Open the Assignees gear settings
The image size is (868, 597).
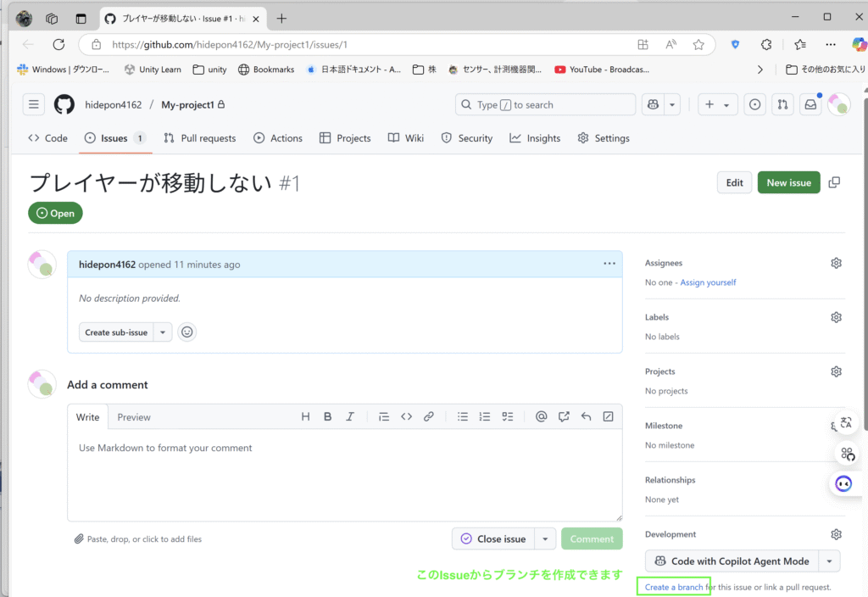[836, 263]
